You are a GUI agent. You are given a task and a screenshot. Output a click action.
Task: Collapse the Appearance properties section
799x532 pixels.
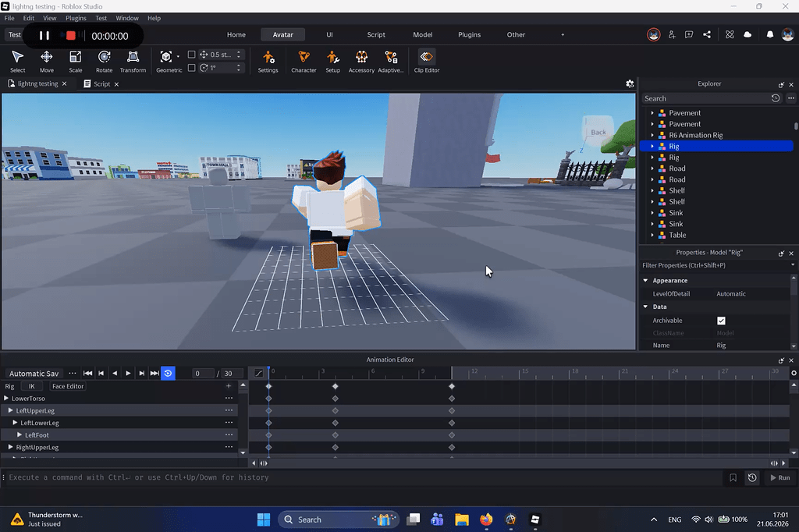[x=645, y=280]
